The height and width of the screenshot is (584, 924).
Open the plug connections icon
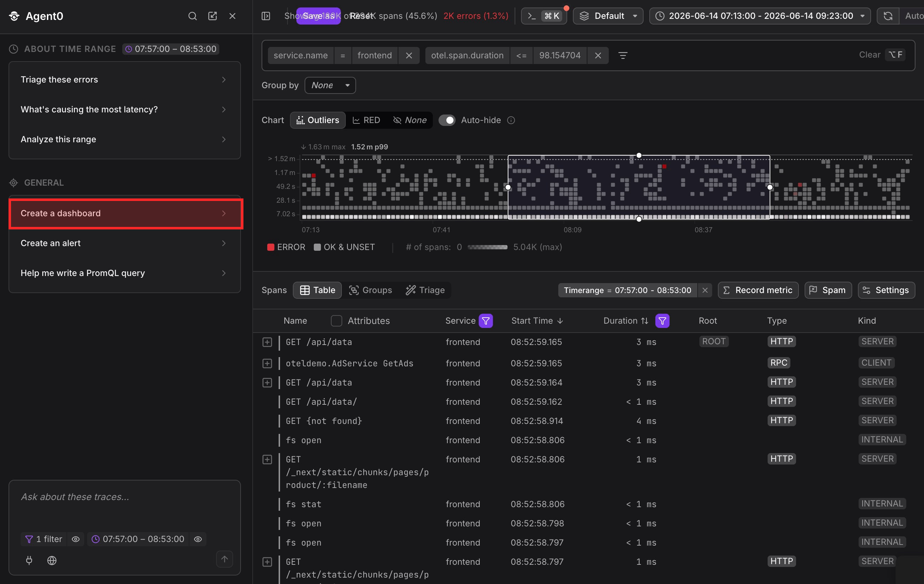(x=29, y=561)
